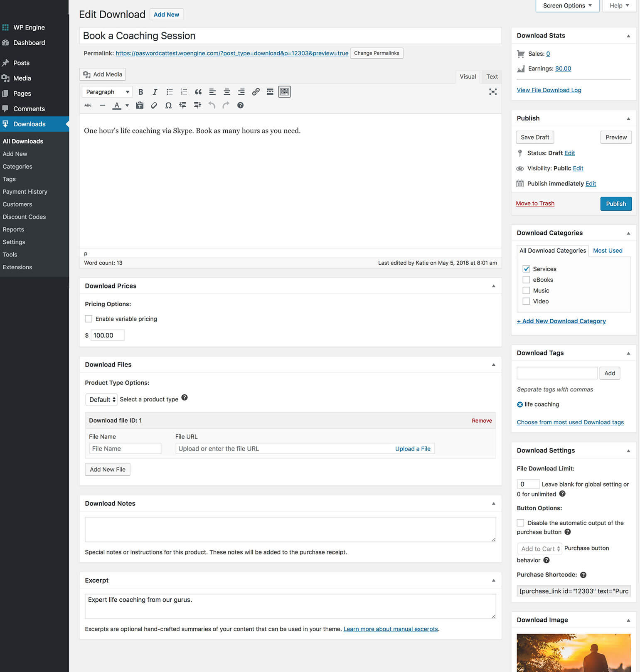The width and height of the screenshot is (640, 672).
Task: Click the File Name input field
Action: (125, 448)
